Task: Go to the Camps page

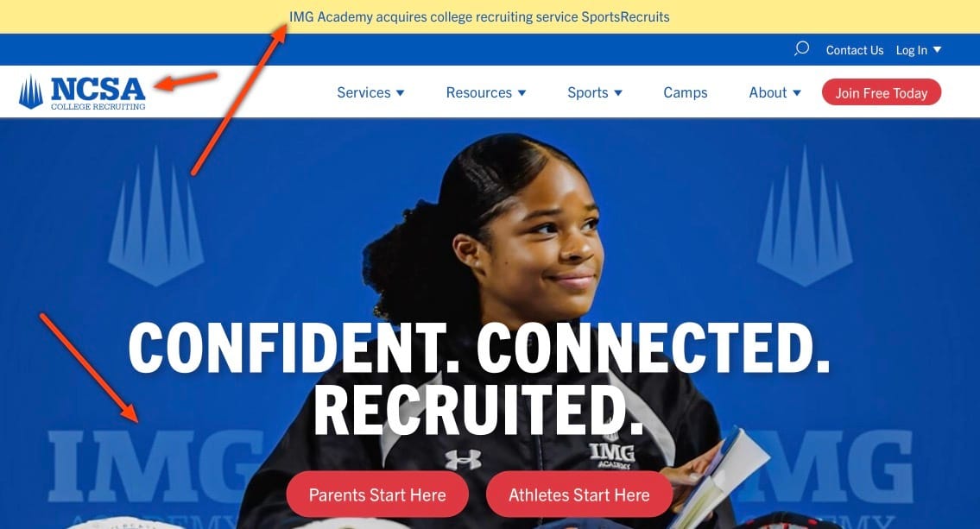Action: 685,92
